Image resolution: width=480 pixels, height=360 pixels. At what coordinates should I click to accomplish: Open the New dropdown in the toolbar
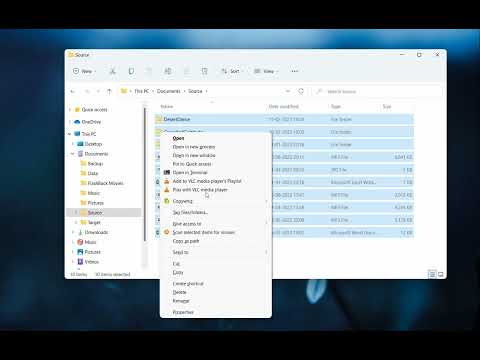click(x=85, y=71)
